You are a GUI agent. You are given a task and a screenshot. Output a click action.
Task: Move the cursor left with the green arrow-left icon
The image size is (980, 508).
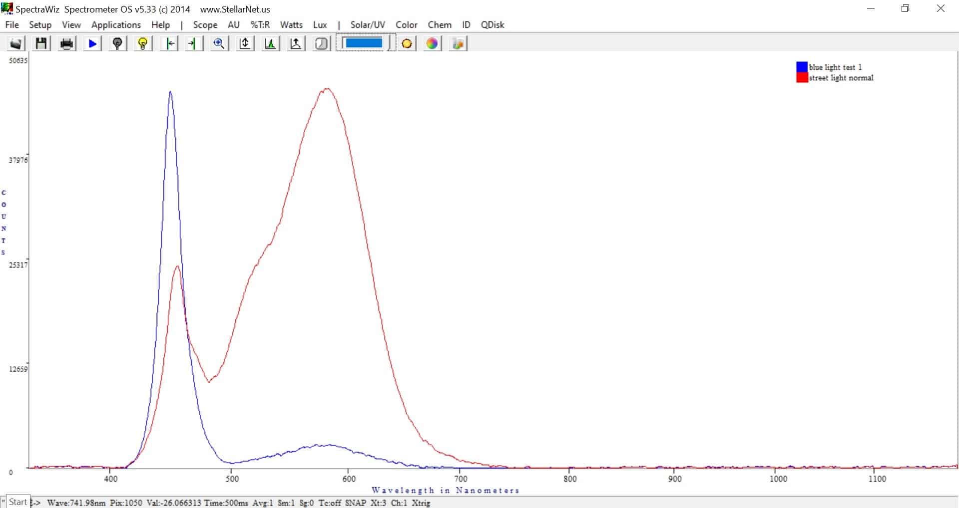(x=170, y=43)
